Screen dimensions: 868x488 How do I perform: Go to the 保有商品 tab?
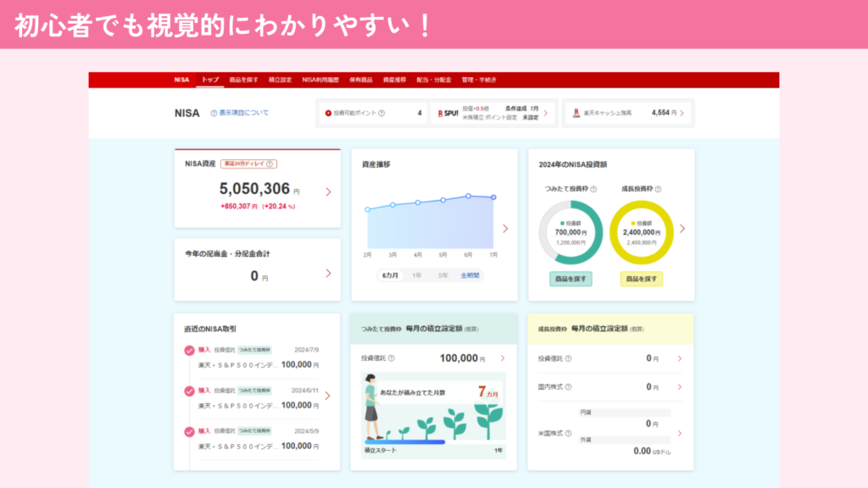click(360, 80)
